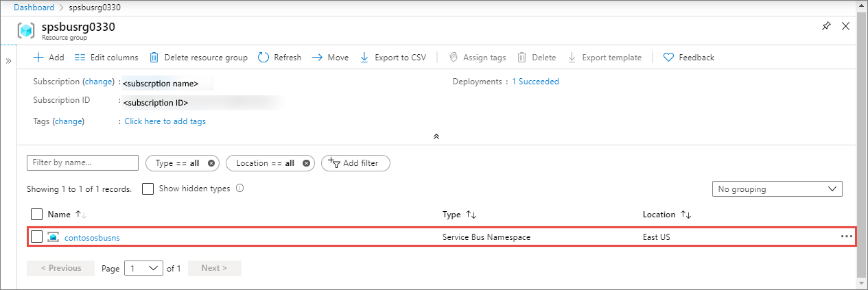The height and width of the screenshot is (290, 868).
Task: Click the Previous page button
Action: [61, 268]
